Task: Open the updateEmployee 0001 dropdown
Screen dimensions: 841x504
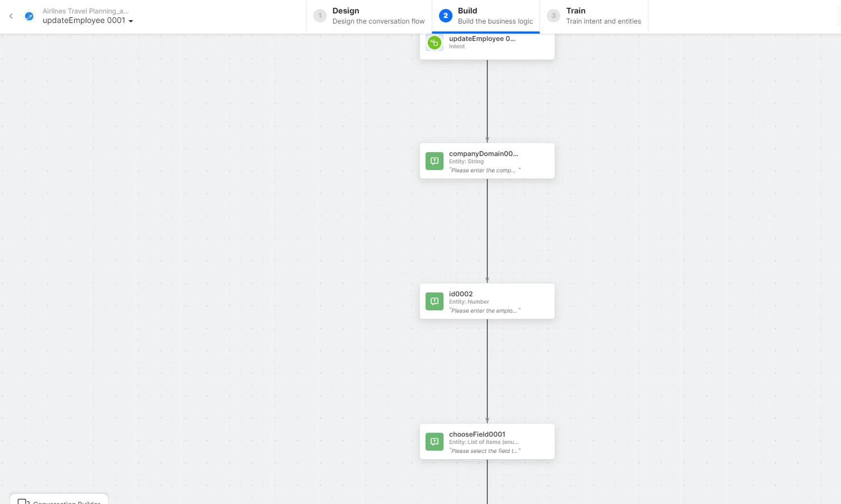Action: pyautogui.click(x=131, y=21)
